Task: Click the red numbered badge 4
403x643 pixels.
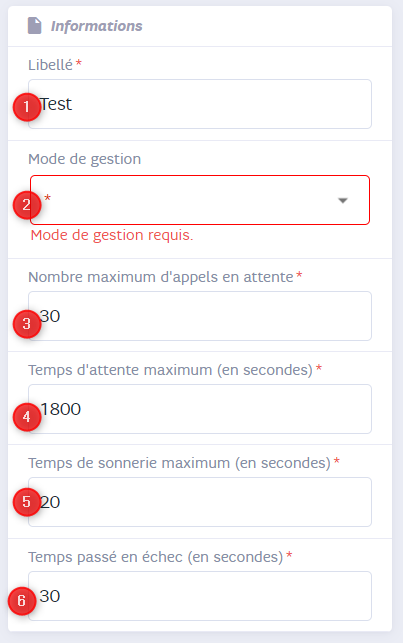Action: tap(27, 417)
